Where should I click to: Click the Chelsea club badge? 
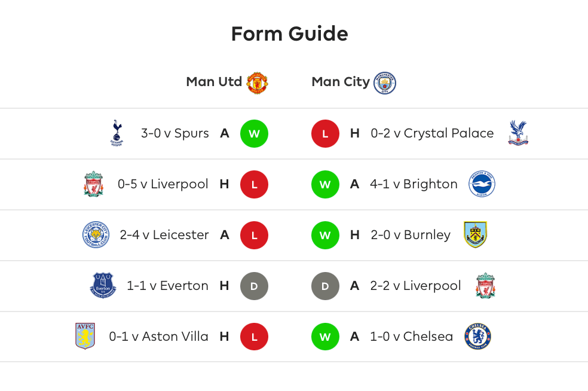pyautogui.click(x=477, y=337)
